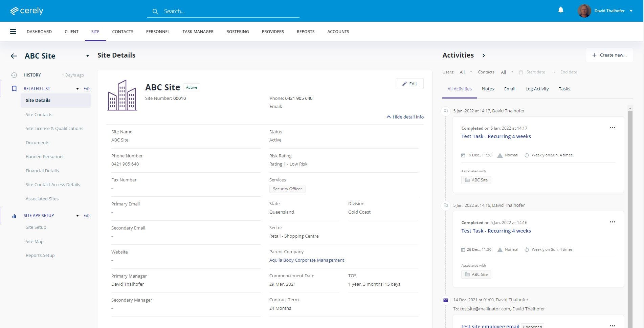Click the back arrow beside ABC Site
This screenshot has width=644, height=328.
point(14,56)
